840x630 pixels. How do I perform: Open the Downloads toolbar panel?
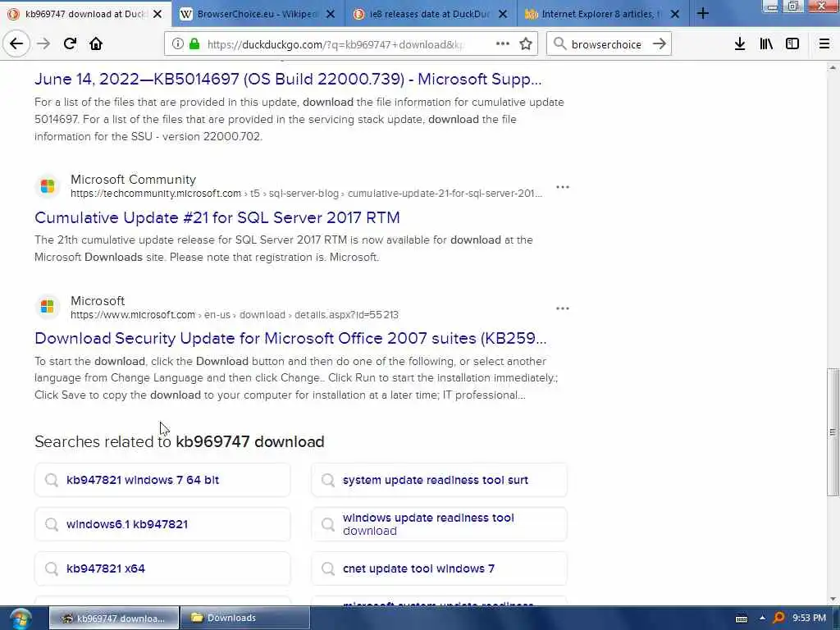pos(740,44)
